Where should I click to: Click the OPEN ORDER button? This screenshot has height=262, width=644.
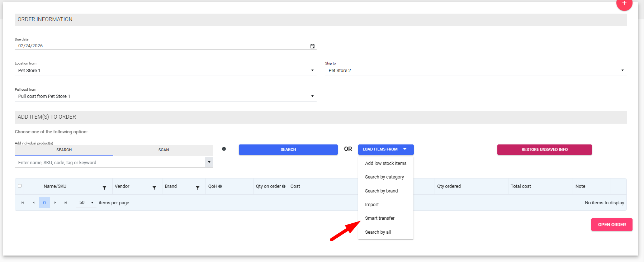[x=612, y=225]
